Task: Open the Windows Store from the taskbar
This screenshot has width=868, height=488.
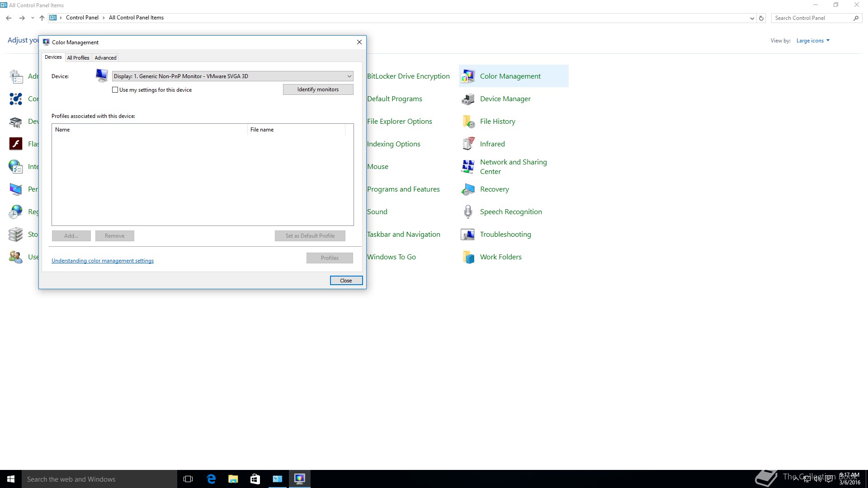Action: point(255,479)
